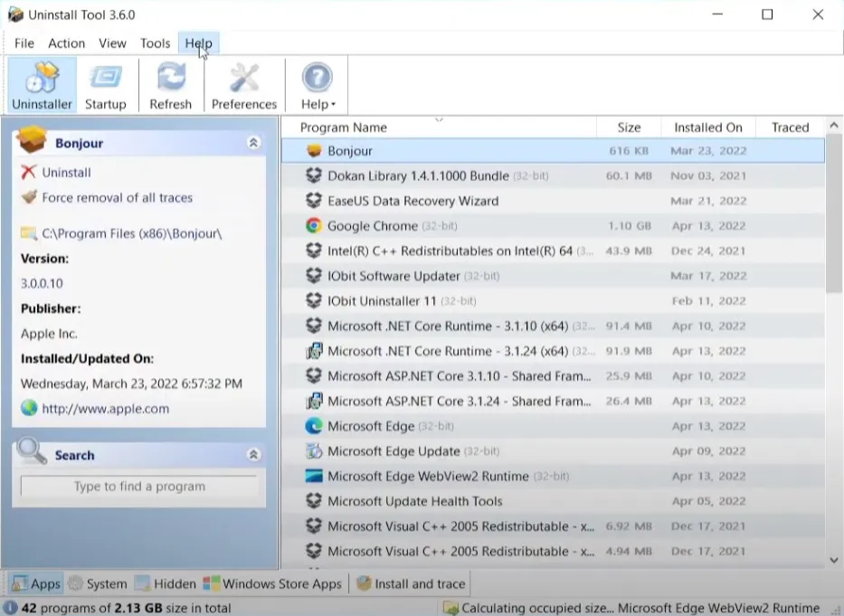Click Force removal of all traces

(x=118, y=197)
